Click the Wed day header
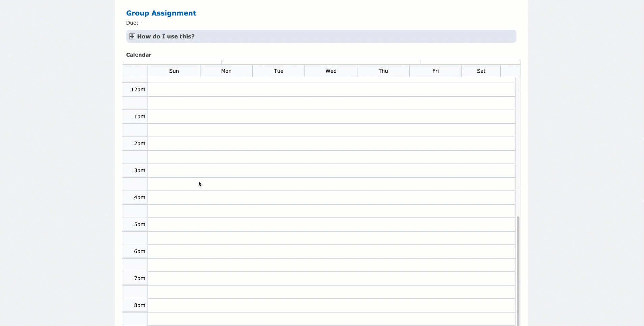 click(331, 71)
